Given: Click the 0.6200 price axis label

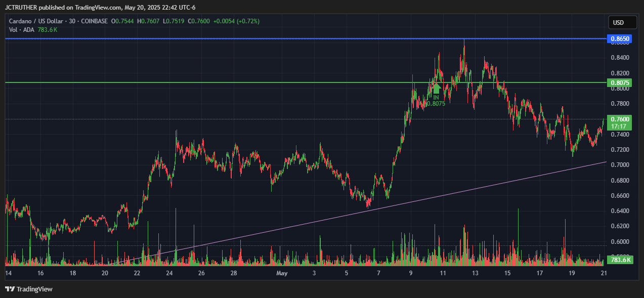Looking at the screenshot, I should [620, 226].
